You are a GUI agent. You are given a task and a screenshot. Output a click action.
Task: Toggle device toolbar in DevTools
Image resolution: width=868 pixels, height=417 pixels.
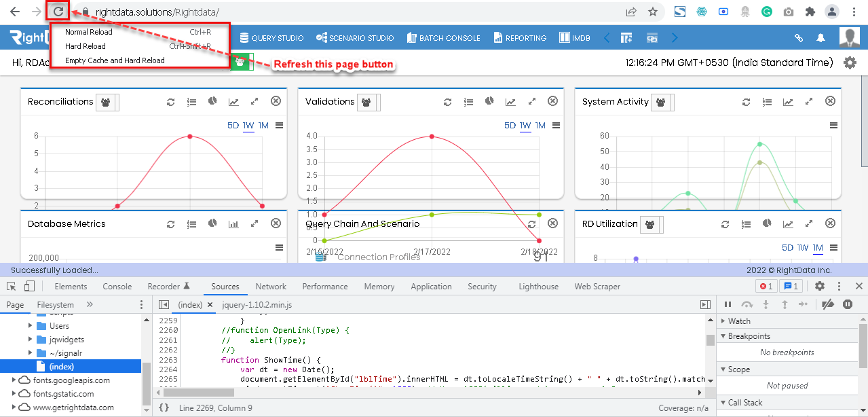(x=30, y=287)
